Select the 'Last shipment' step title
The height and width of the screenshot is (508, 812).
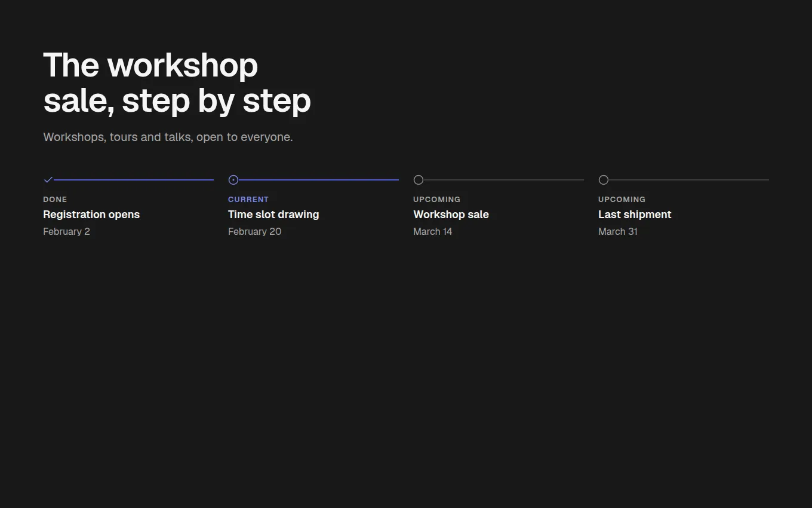635,215
